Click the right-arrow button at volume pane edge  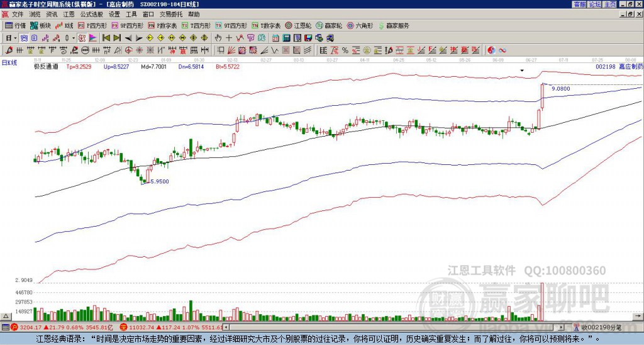click(x=639, y=316)
